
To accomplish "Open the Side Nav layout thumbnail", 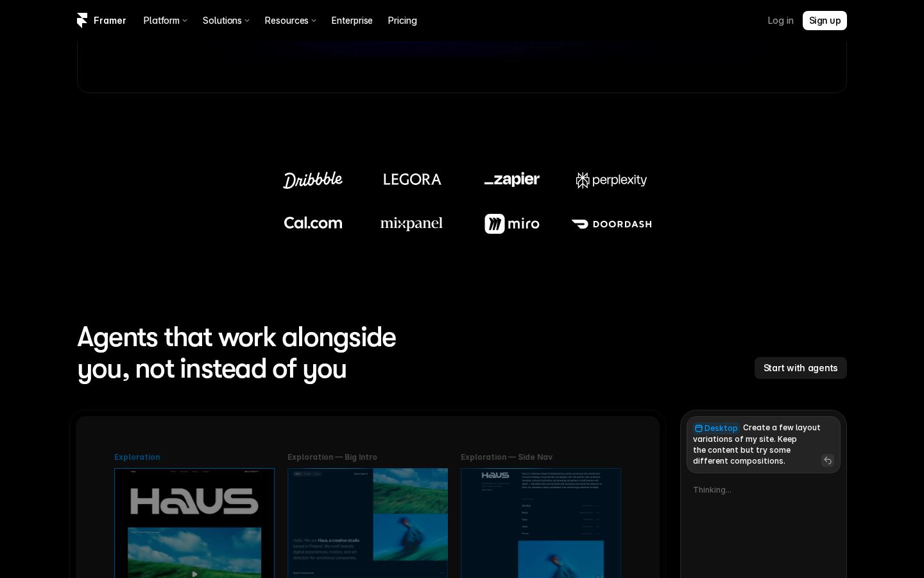I will coord(541,523).
